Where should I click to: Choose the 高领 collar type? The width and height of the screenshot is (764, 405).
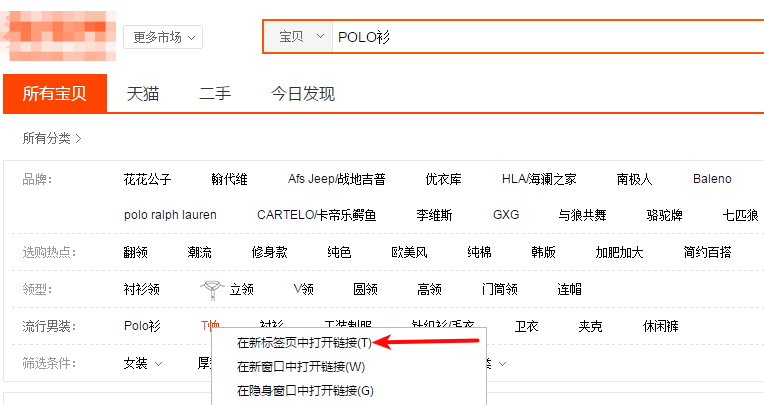(x=429, y=289)
